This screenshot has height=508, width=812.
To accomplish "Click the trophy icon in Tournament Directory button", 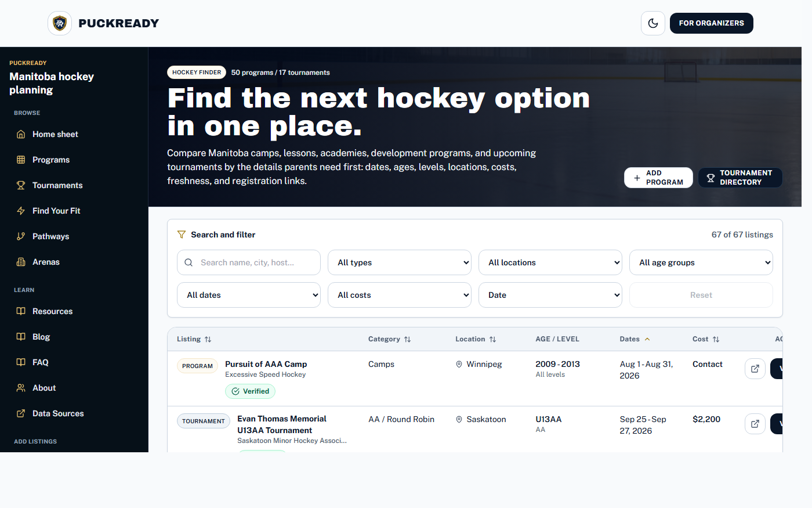I will point(710,178).
